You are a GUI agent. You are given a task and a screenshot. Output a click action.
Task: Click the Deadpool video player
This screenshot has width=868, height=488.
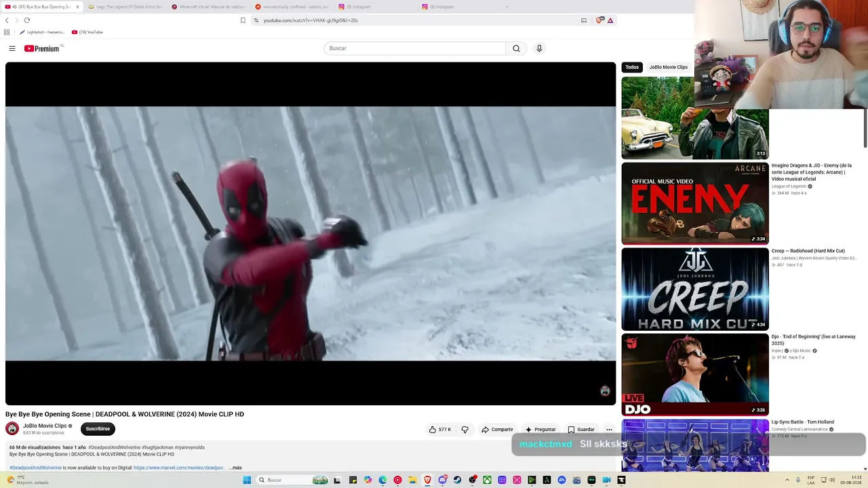click(311, 234)
